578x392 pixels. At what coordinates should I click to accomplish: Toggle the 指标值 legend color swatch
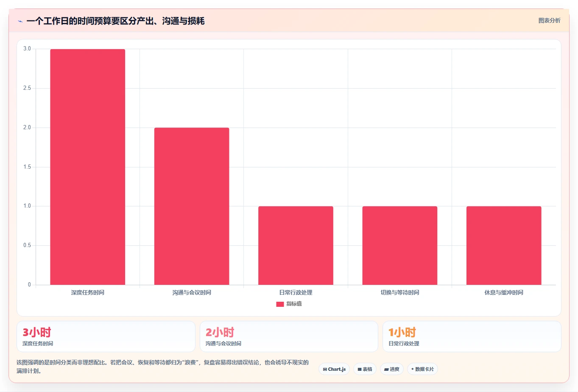[280, 304]
